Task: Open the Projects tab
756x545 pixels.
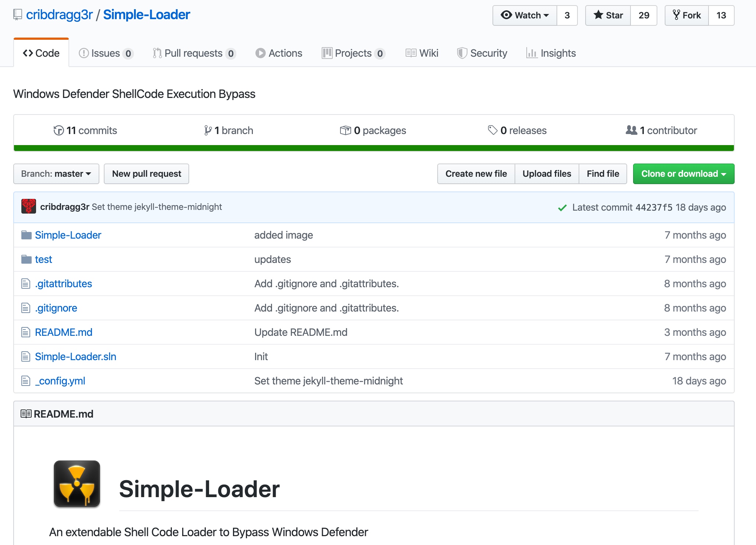Action: pos(353,53)
